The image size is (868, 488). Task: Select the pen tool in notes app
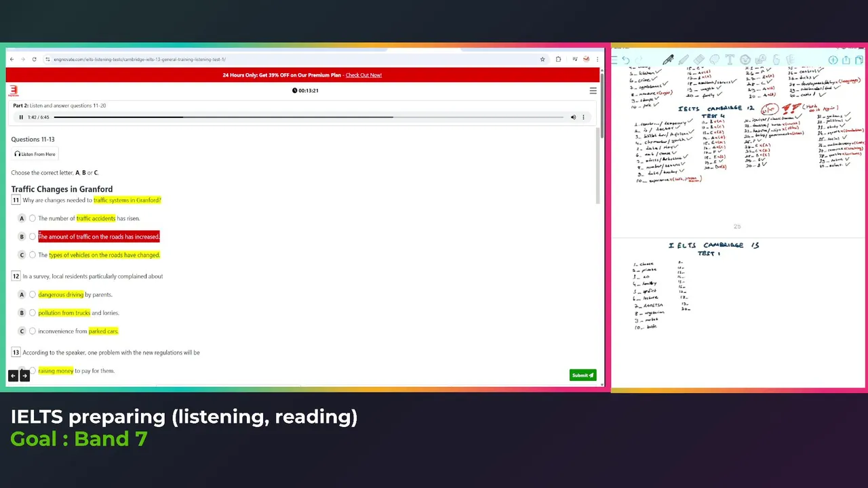(x=669, y=60)
